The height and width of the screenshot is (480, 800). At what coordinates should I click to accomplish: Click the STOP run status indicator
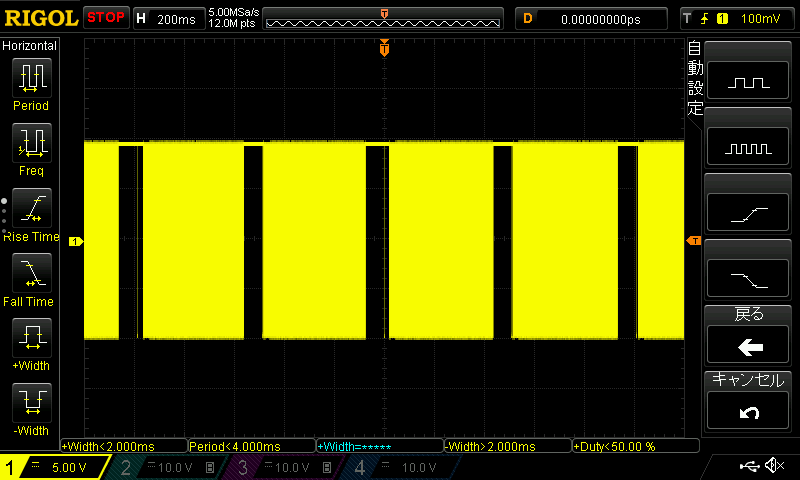(x=106, y=18)
